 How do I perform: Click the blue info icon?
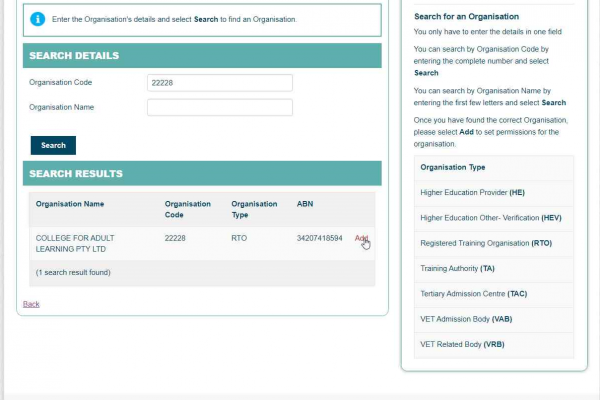[37, 19]
